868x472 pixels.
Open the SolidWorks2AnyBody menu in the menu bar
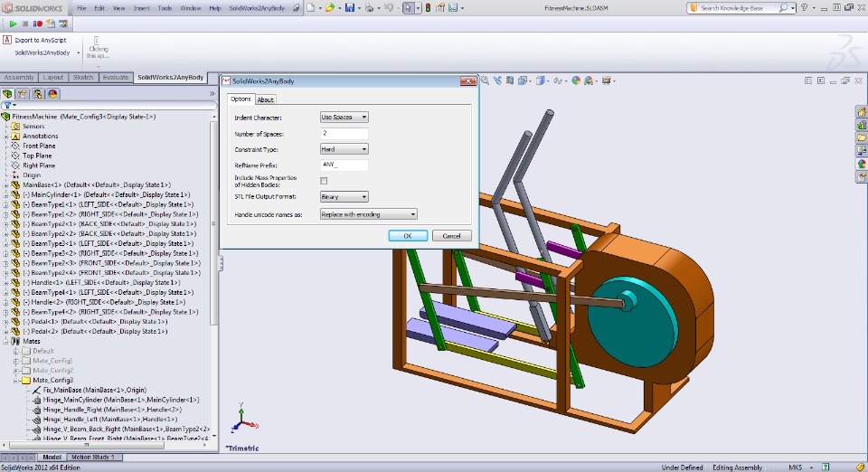pyautogui.click(x=257, y=8)
